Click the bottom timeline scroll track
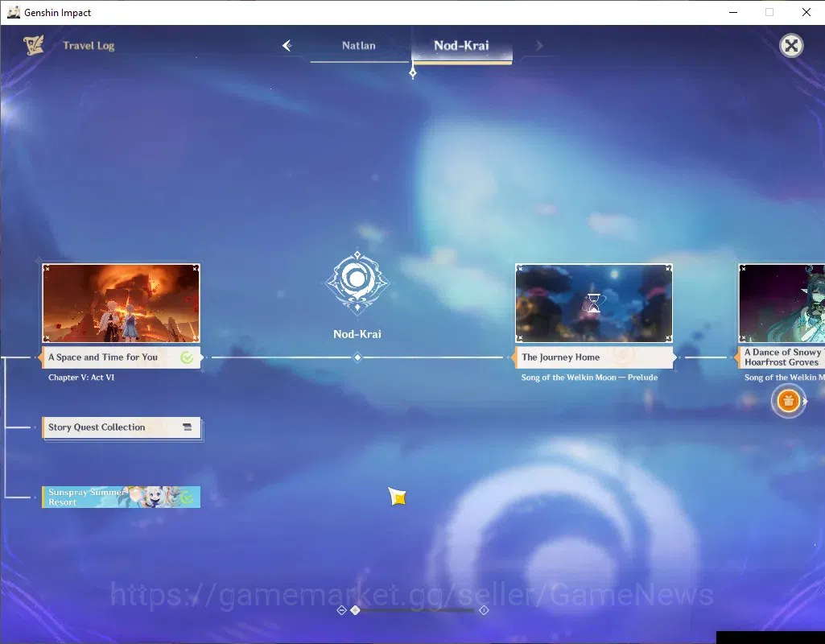The height and width of the screenshot is (644, 825). pyautogui.click(x=417, y=610)
